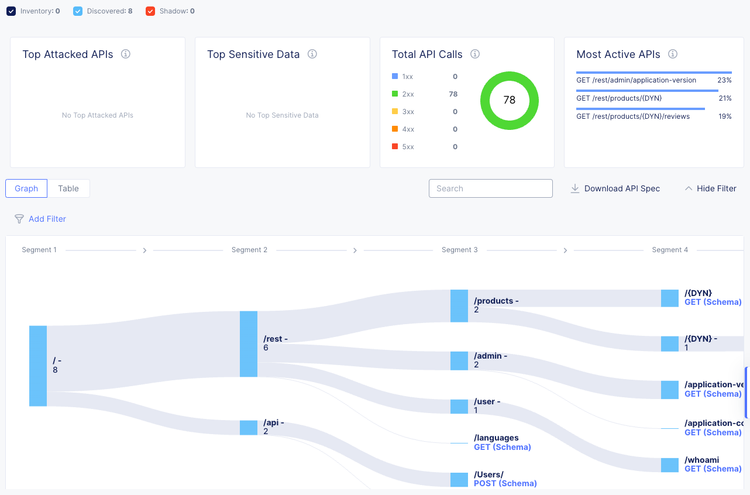Click the green 2xx legend swatch

[395, 94]
